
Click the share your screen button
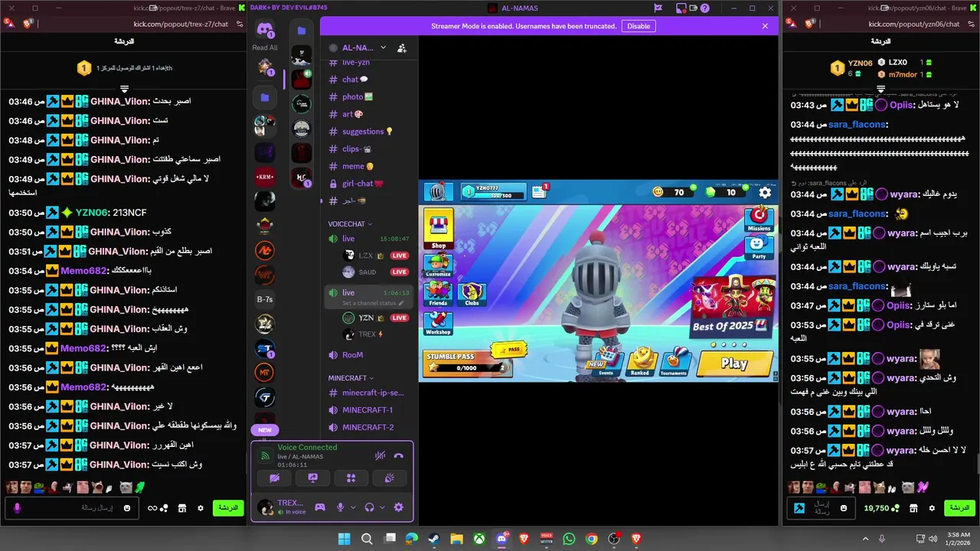(x=312, y=478)
